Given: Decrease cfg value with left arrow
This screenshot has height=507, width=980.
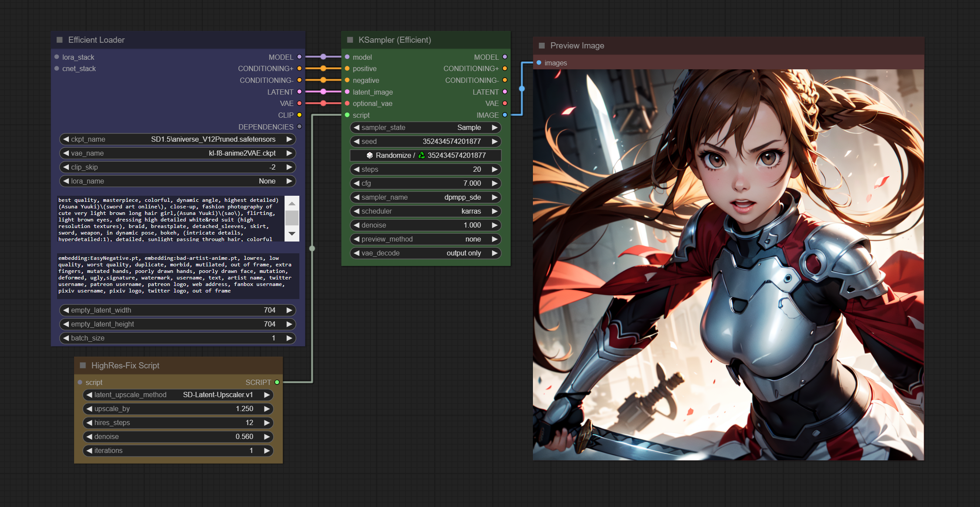Looking at the screenshot, I should tap(356, 183).
